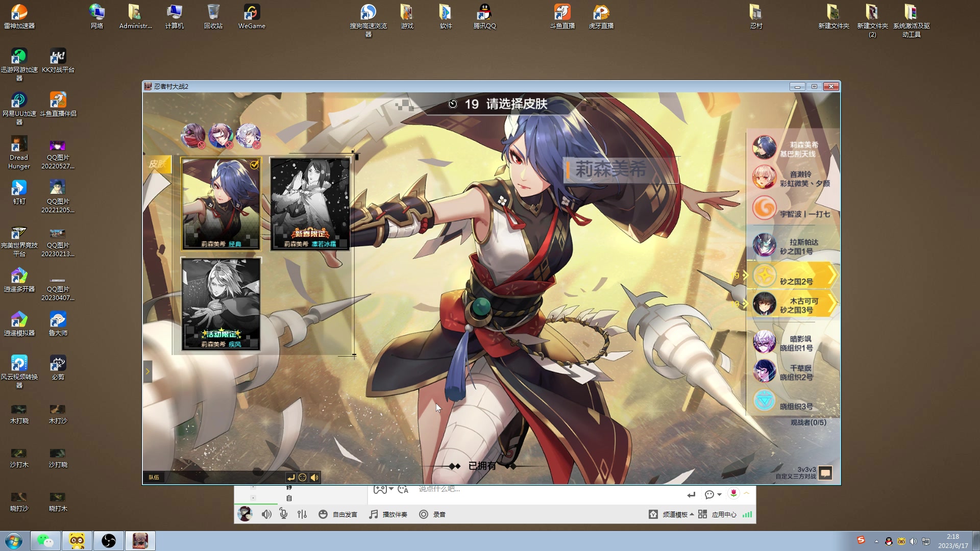Open Dread Hunger desktop shortcut

(x=19, y=153)
